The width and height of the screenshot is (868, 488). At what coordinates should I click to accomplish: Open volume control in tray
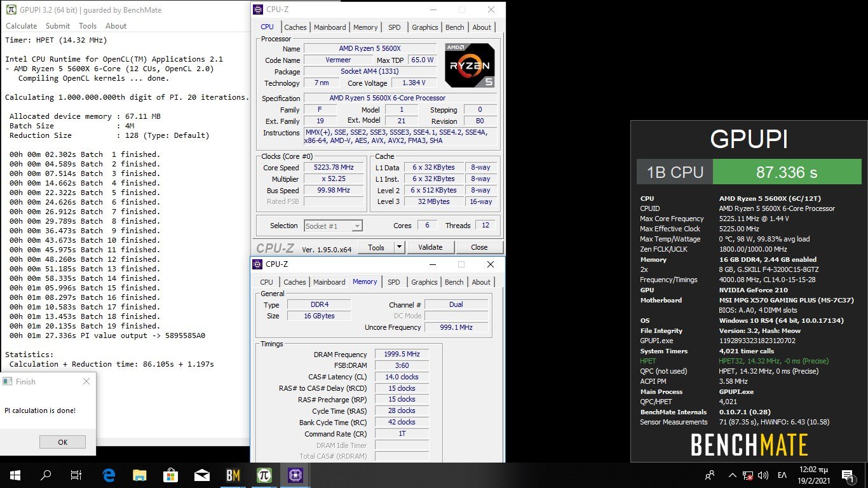[763, 475]
